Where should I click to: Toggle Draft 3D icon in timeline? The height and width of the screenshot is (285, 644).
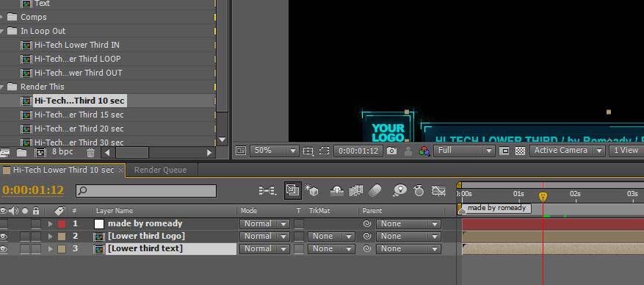point(292,190)
